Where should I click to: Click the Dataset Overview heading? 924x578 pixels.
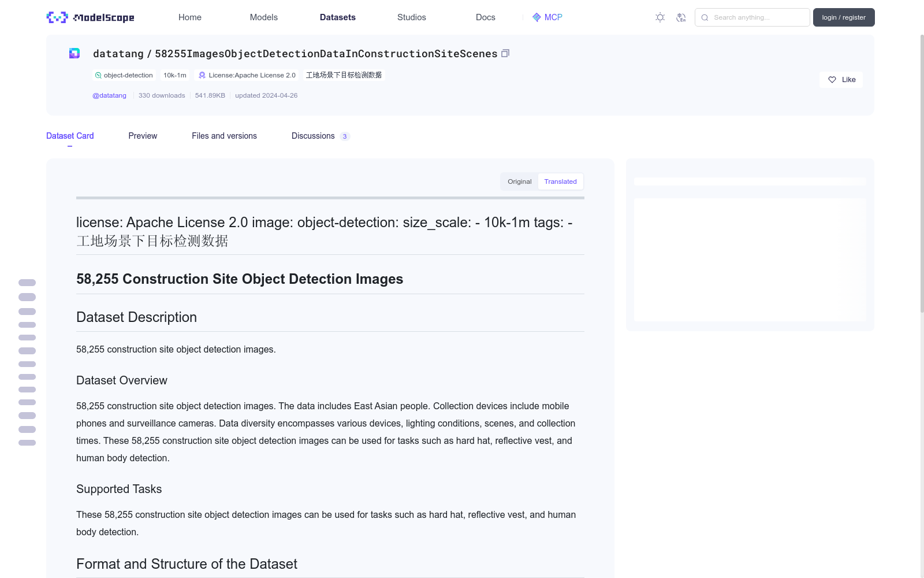(x=122, y=380)
